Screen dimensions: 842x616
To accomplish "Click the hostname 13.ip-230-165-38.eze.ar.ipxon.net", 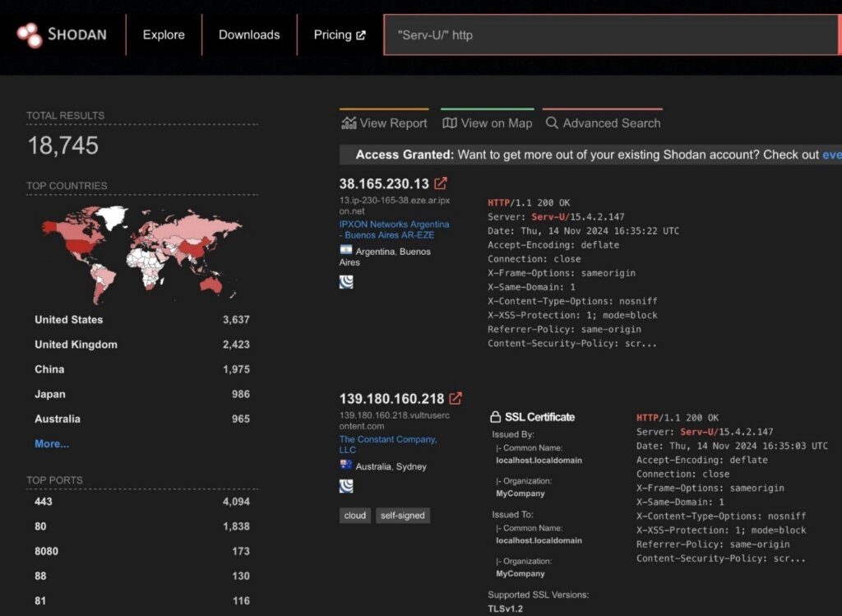I will 394,206.
